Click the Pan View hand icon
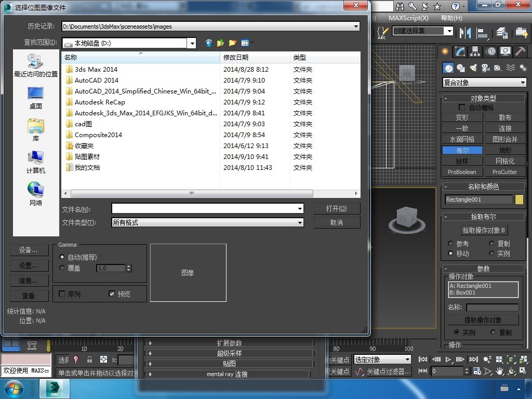This screenshot has height=399, width=532. pos(499,371)
